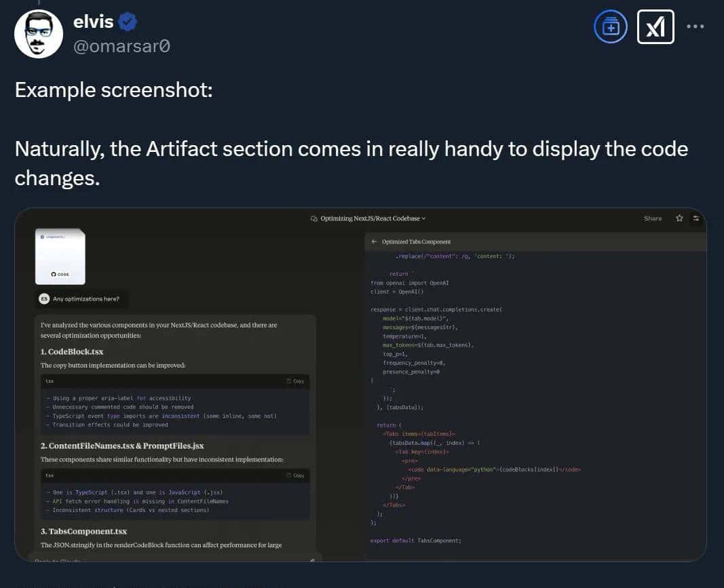This screenshot has height=588, width=724.
Task: Open the three-dot More menu on tweet
Action: coord(696,27)
